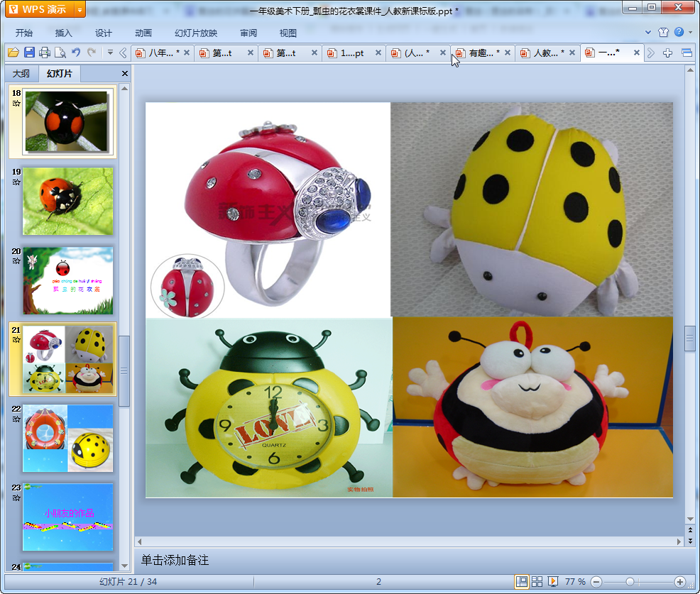Click the zoom slider handle

[630, 581]
